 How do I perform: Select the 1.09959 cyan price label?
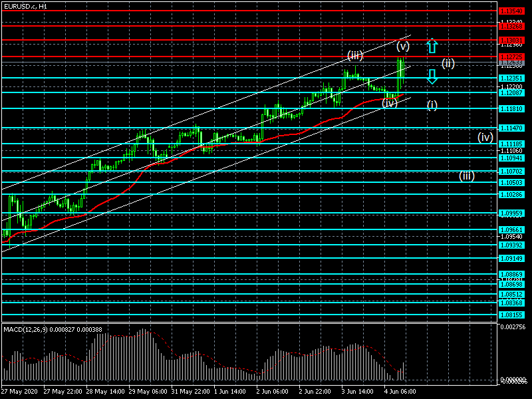click(511, 213)
